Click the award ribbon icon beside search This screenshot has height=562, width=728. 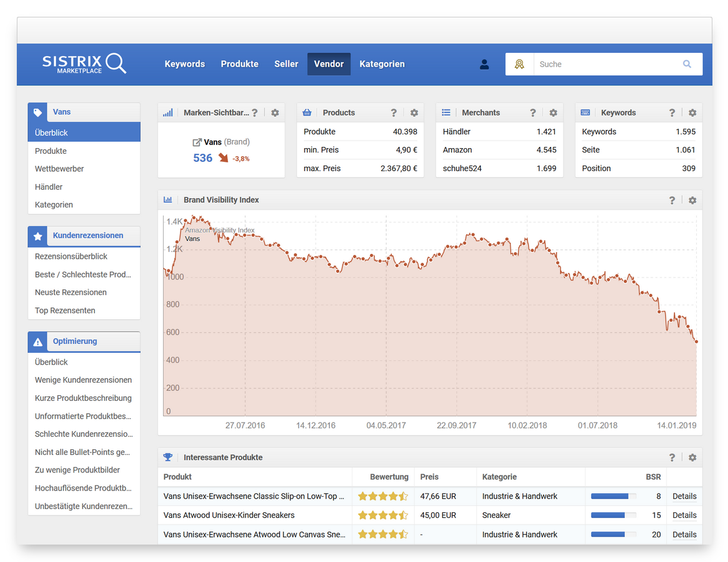click(x=519, y=64)
